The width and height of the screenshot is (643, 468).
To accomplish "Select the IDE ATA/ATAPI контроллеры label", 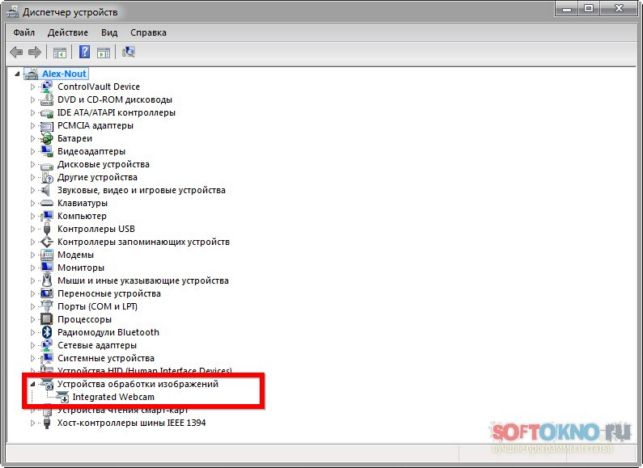I will [116, 113].
